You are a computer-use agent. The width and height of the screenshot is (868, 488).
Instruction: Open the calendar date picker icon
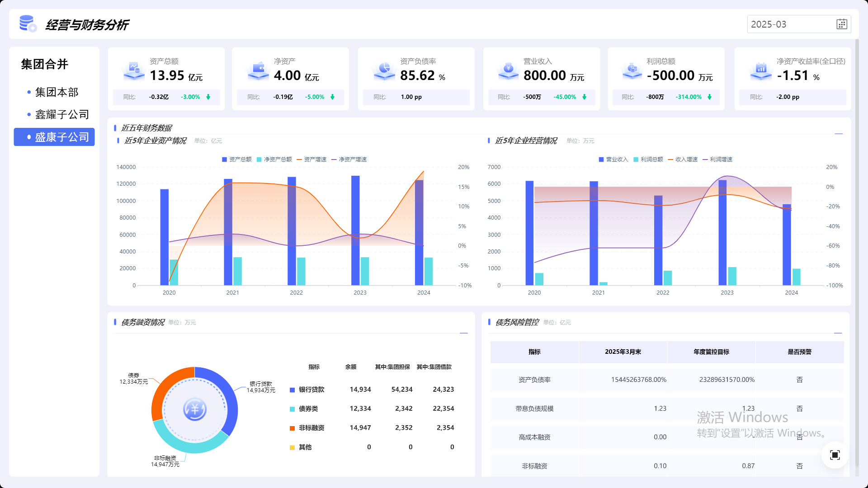click(841, 24)
